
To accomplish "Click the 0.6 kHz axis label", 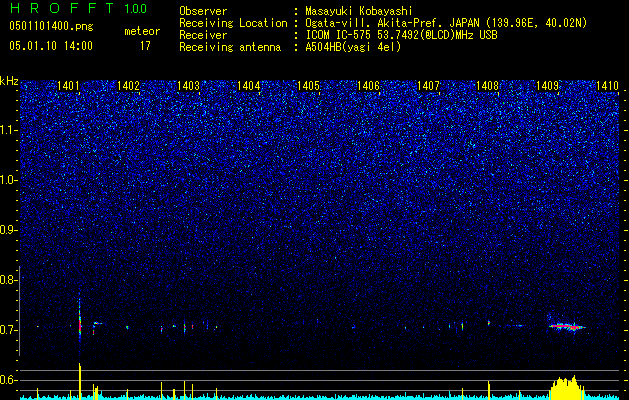I will coord(9,380).
